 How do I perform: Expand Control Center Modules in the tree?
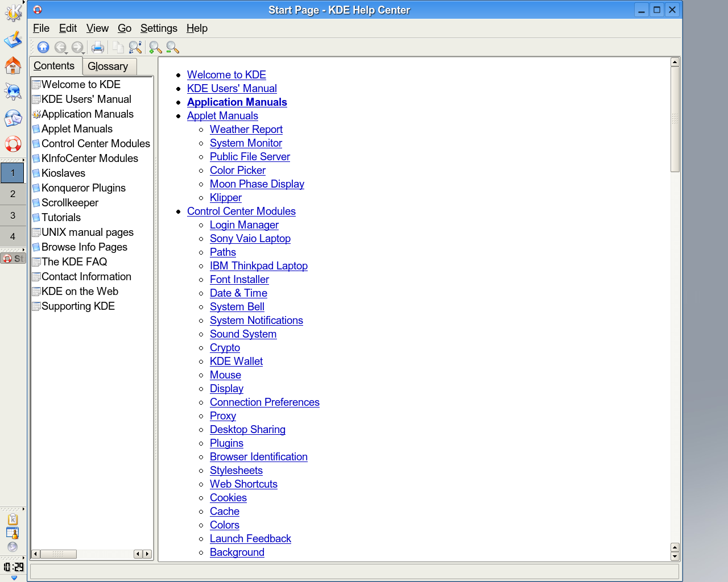(x=91, y=144)
